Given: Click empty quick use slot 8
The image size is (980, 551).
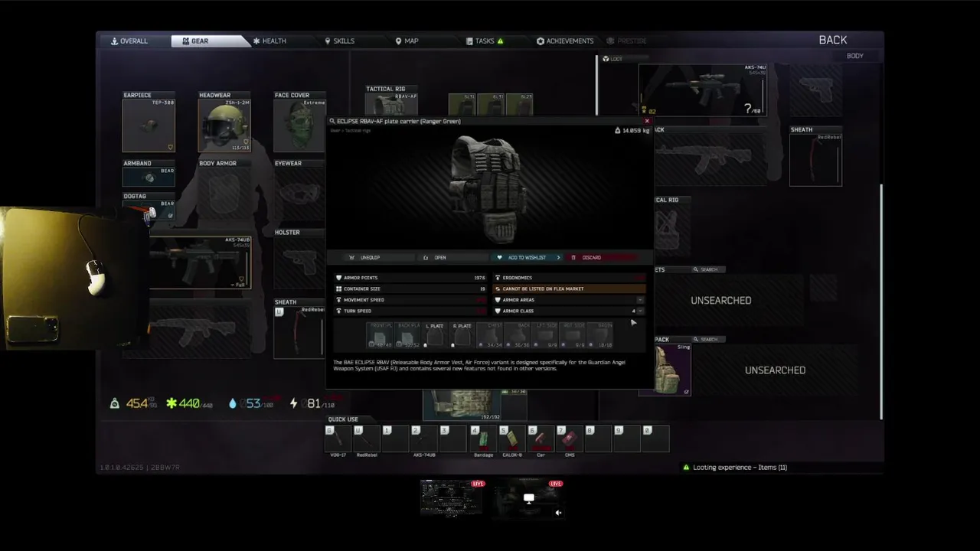Looking at the screenshot, I should coord(598,439).
